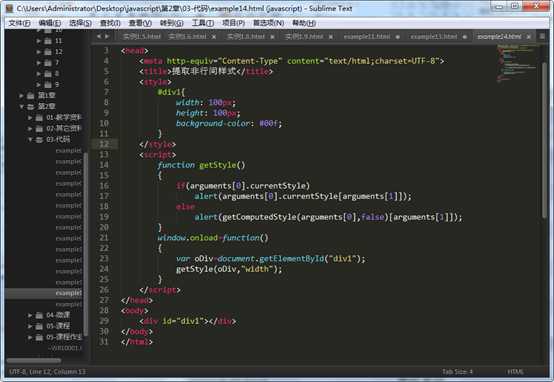
Task: Open the tab list dropdown at tab bar end
Action: point(542,36)
